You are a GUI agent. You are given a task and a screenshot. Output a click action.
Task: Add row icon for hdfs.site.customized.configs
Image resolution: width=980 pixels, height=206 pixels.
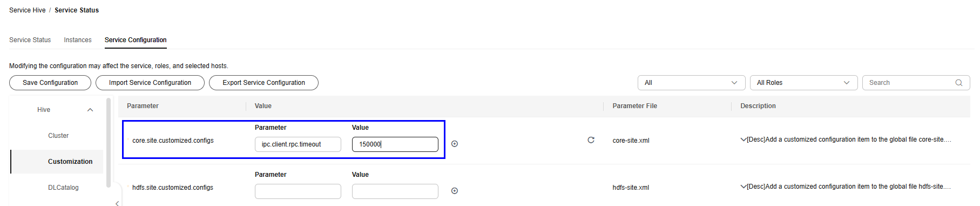pyautogui.click(x=455, y=191)
